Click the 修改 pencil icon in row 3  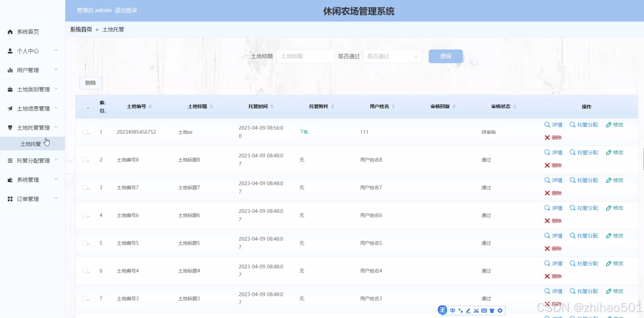609,180
